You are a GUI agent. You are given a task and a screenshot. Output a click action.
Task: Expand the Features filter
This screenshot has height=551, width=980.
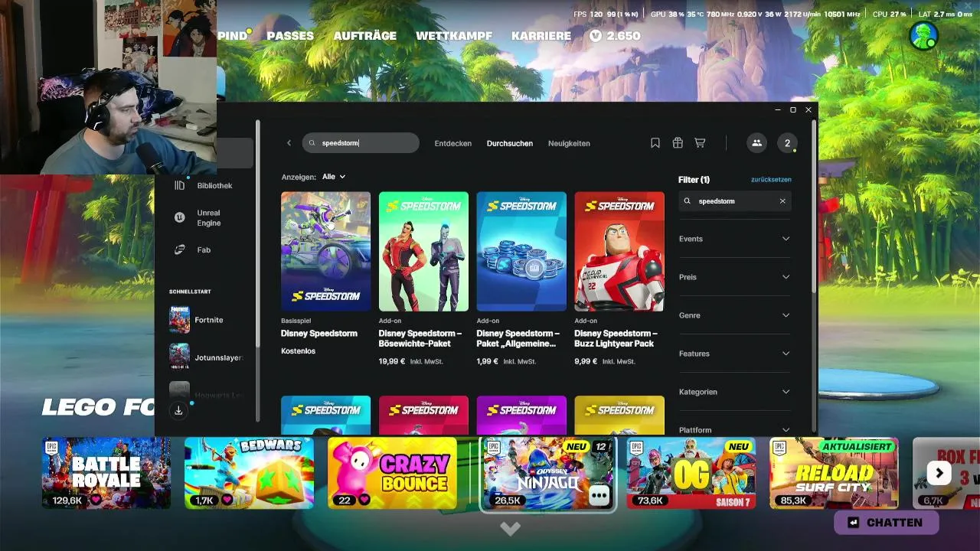point(734,354)
